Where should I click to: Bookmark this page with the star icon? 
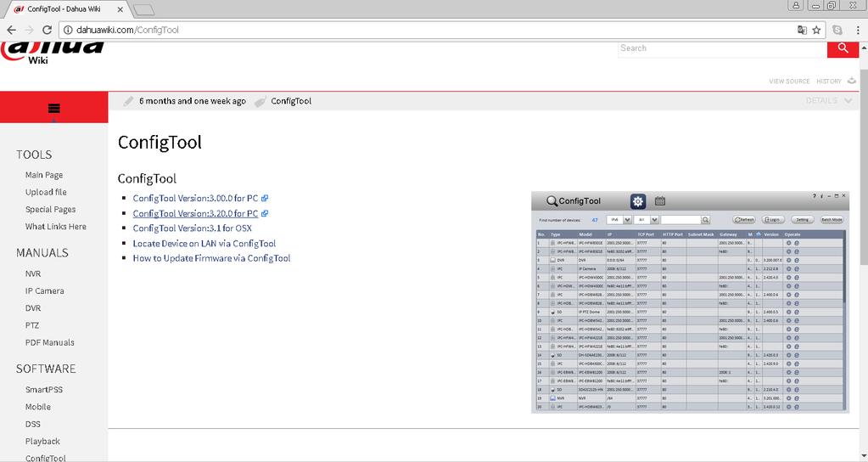816,30
